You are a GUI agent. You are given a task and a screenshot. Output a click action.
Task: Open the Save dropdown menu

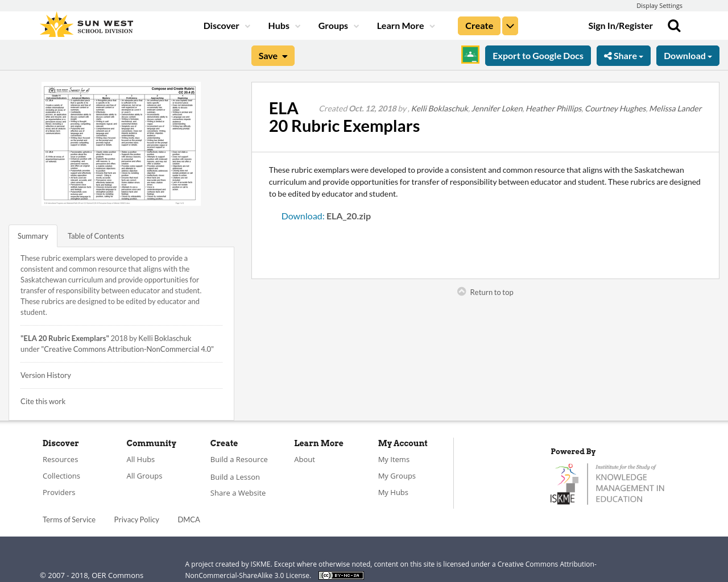click(x=272, y=55)
